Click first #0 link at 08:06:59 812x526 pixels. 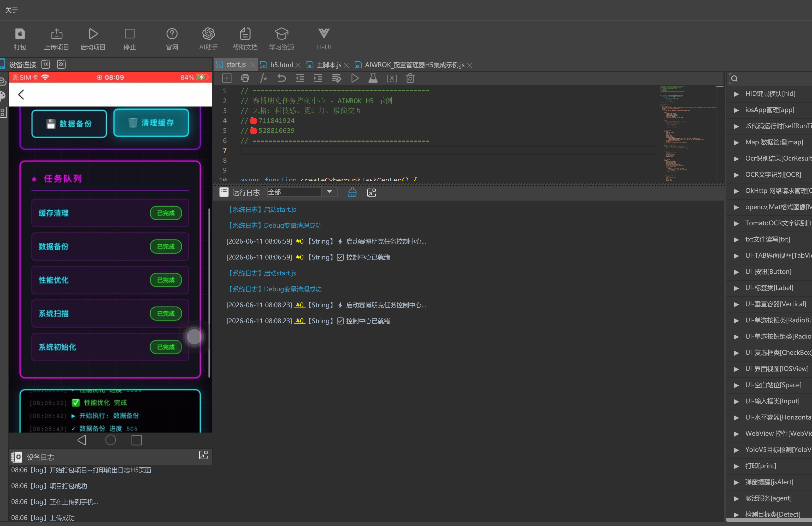[299, 241]
